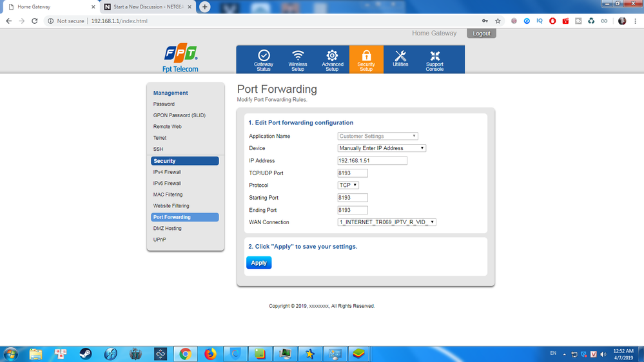Click the TCP/UDP Port field
Screen dimensions: 644x362
[x=353, y=173]
